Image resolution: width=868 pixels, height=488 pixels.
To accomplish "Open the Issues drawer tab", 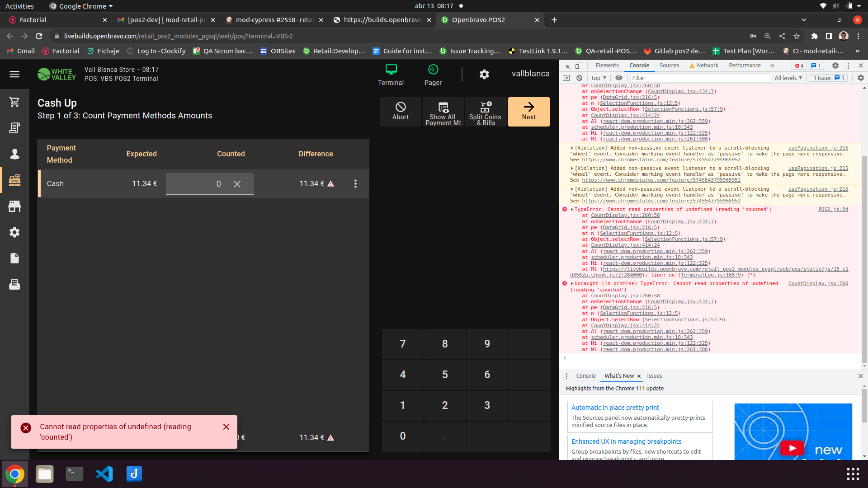I will pyautogui.click(x=654, y=376).
